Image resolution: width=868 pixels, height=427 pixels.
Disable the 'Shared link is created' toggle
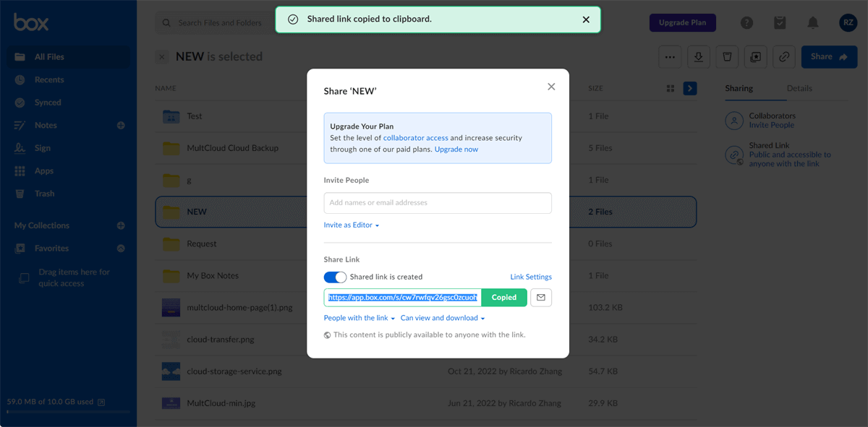(x=335, y=277)
